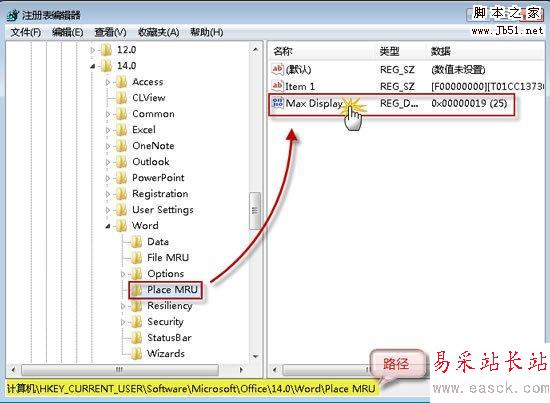Expand the Outlook key
The height and width of the screenshot is (403, 550).
[x=108, y=162]
